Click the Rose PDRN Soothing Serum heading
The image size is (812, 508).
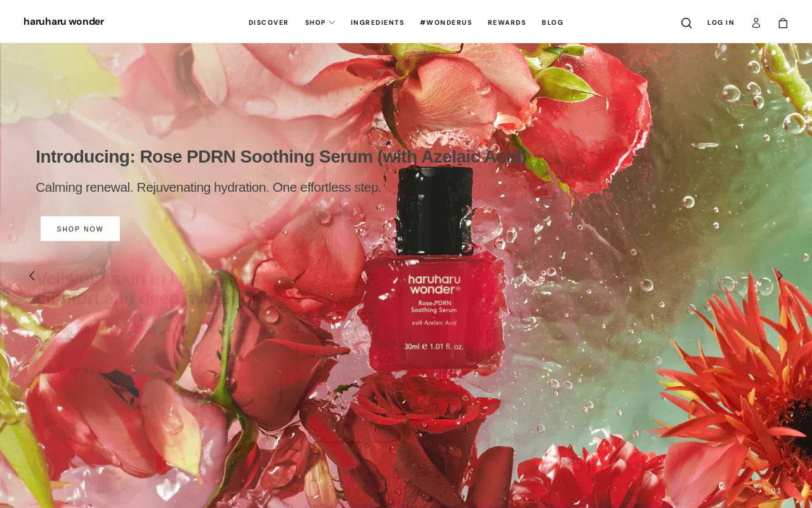[x=281, y=156]
